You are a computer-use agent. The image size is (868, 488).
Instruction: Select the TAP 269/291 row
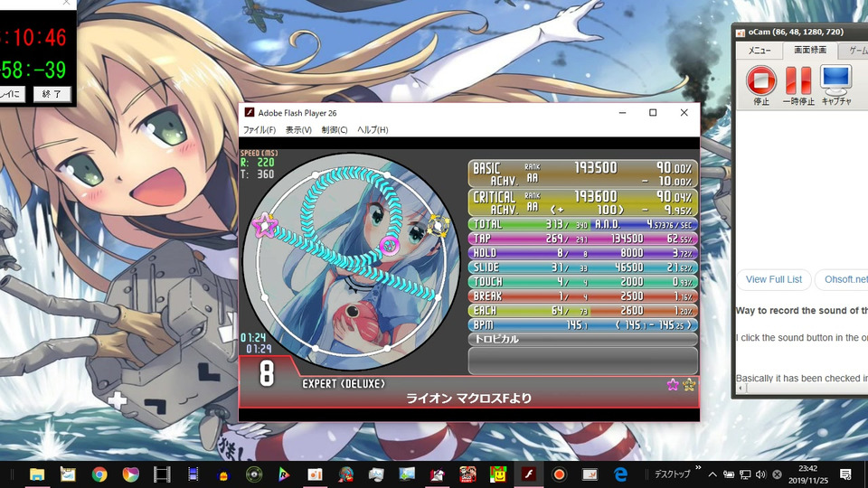[x=583, y=239]
